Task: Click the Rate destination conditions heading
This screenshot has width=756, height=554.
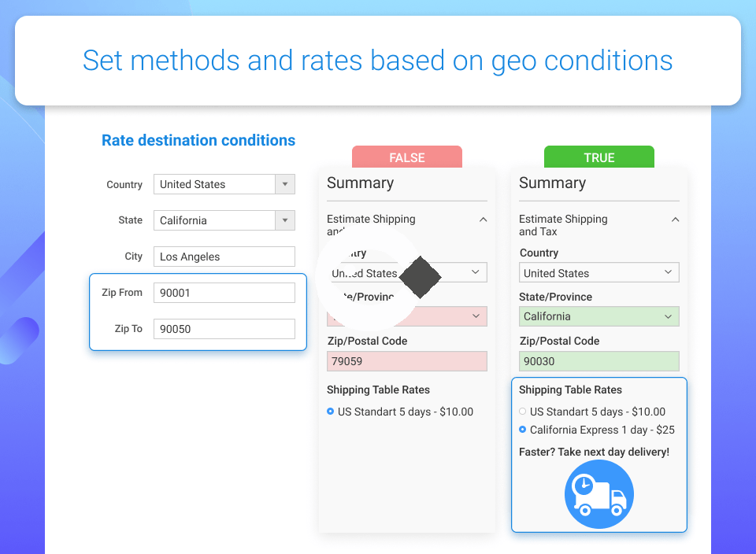Action: coord(198,140)
